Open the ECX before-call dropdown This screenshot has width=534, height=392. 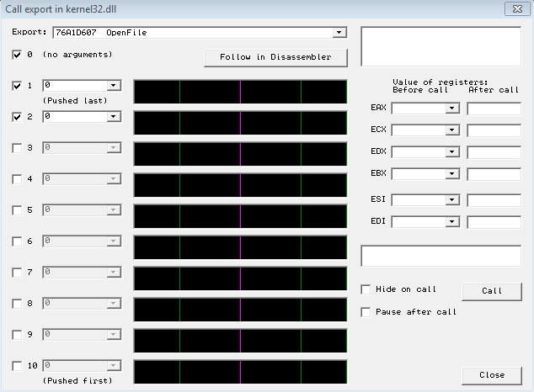click(452, 130)
